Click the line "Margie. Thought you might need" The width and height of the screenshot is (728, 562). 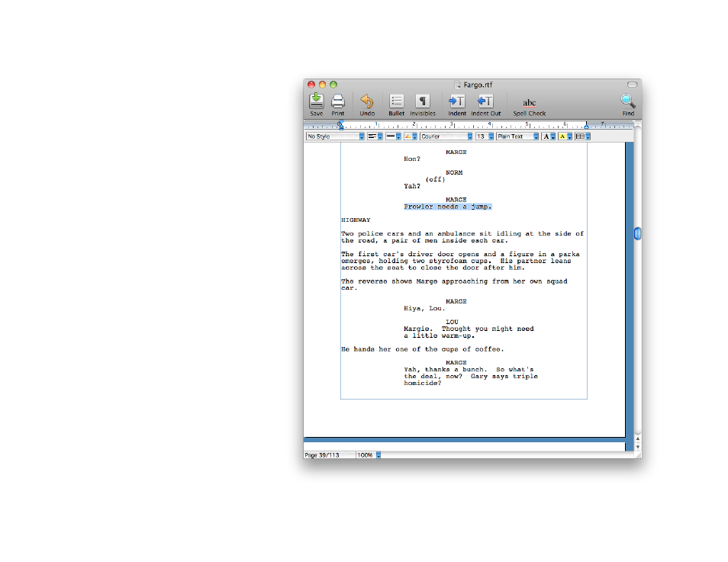[469, 329]
